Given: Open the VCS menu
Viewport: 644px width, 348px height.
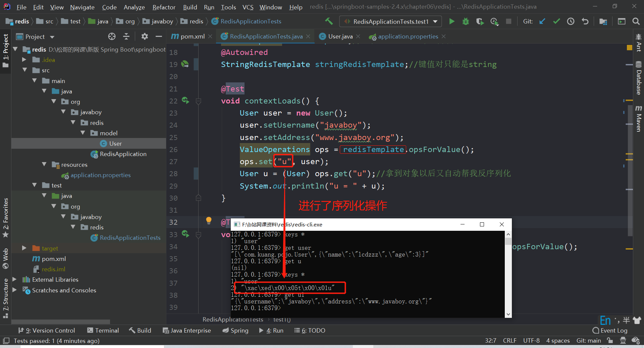Looking at the screenshot, I should 248,7.
